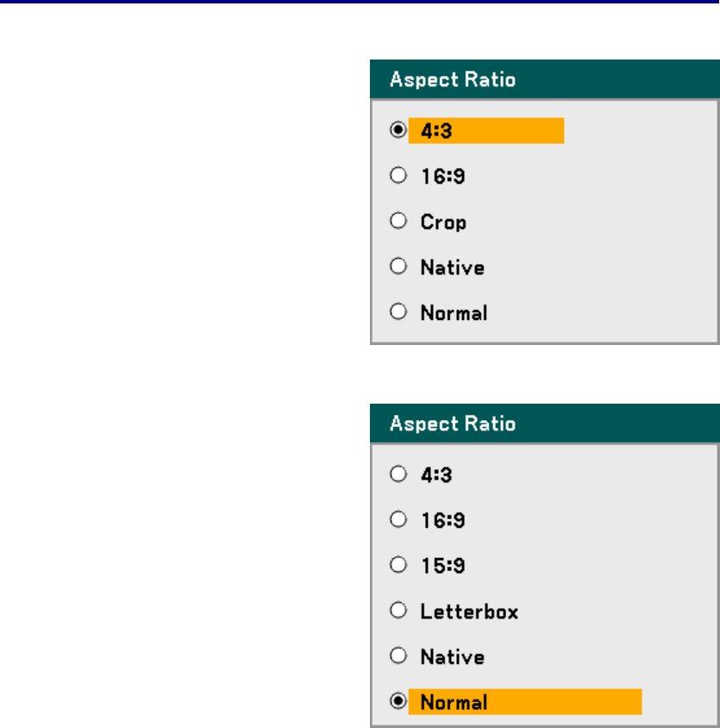Click the Crop option label
Screen dimensions: 720x728
443,222
